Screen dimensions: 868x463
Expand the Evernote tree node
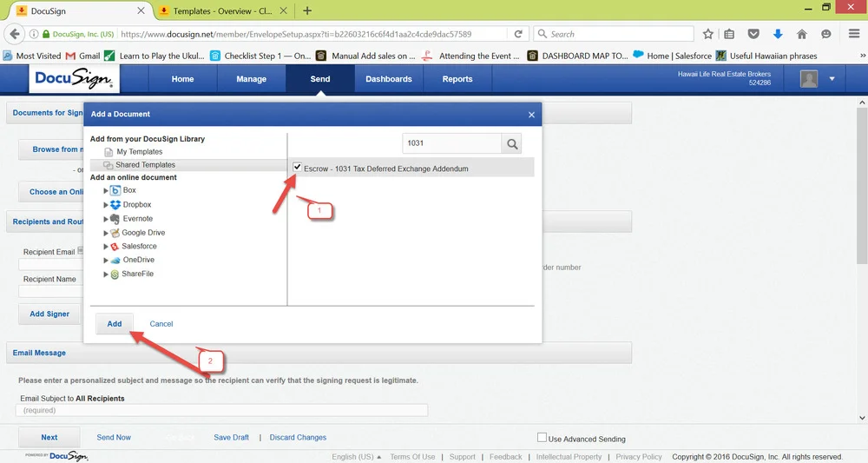106,219
